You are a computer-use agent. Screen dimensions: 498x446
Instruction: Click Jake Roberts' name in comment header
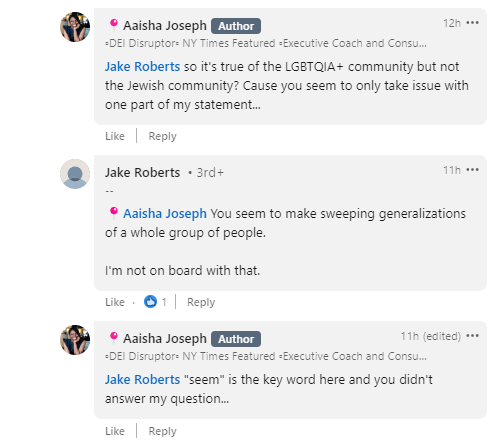coord(142,173)
